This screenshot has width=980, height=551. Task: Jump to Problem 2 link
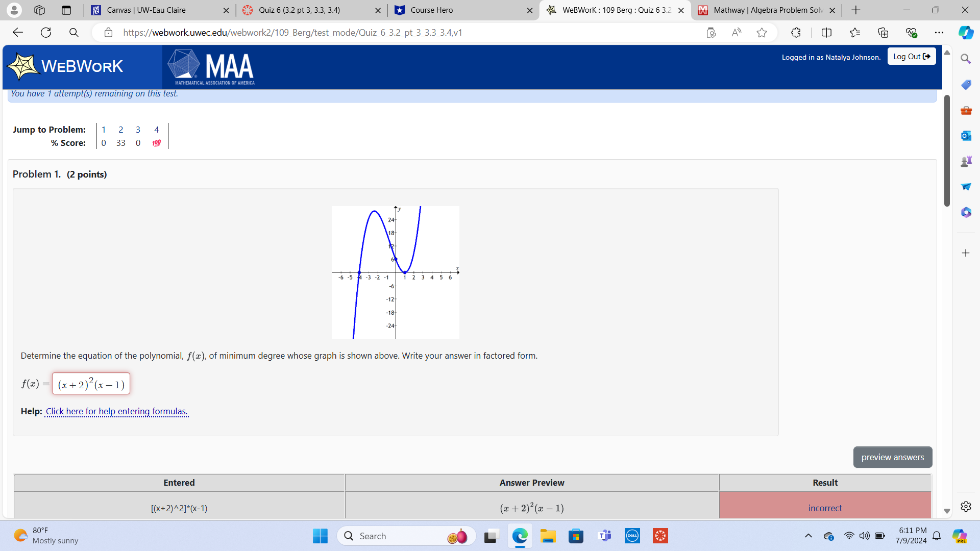tap(120, 130)
